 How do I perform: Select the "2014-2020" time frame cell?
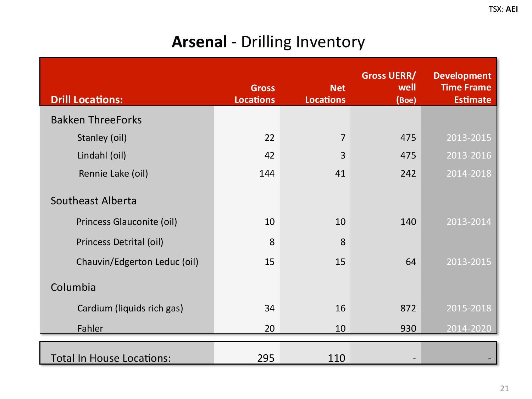pyautogui.click(x=469, y=328)
